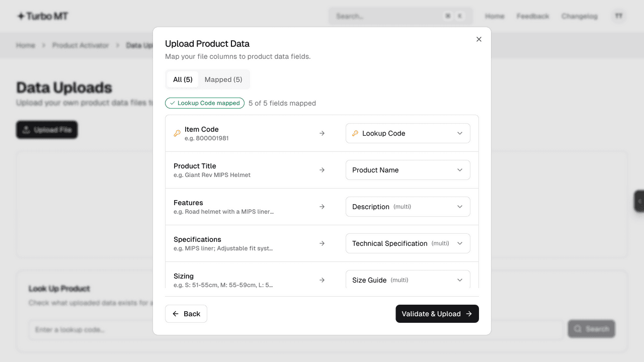Open Changelog in top navigation
The height and width of the screenshot is (362, 644).
(x=580, y=16)
